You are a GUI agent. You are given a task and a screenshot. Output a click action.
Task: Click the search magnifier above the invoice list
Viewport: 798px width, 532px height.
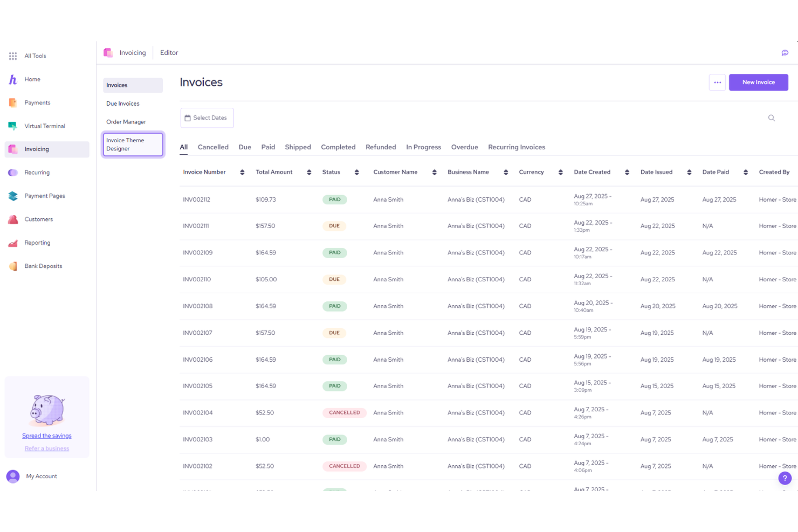[x=771, y=118]
